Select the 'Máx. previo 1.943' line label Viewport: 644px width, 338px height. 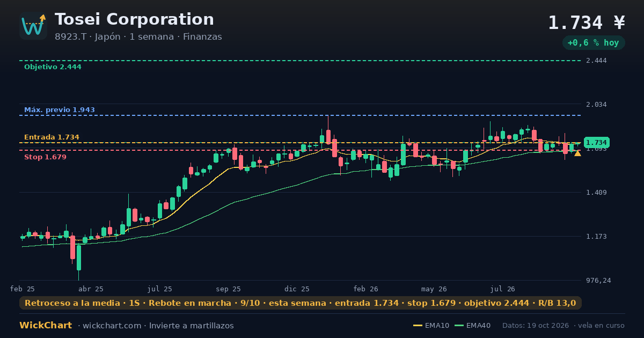coord(60,110)
